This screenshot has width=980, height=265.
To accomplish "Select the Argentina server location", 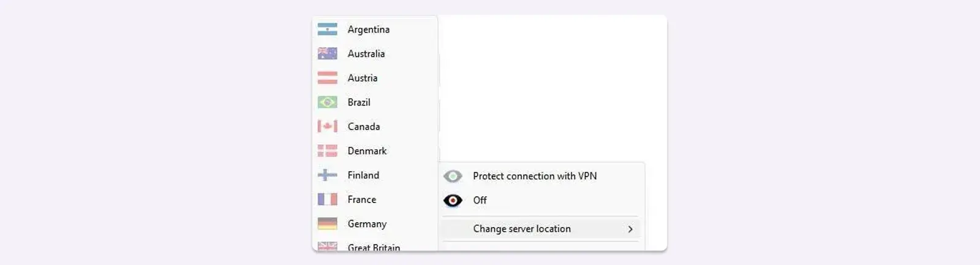I will [x=368, y=29].
